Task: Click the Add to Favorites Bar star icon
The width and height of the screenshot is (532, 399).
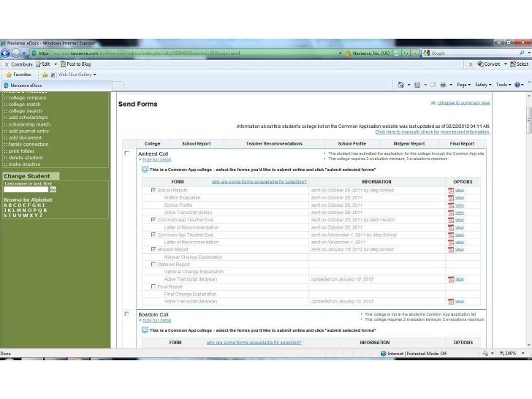Action: [x=45, y=75]
